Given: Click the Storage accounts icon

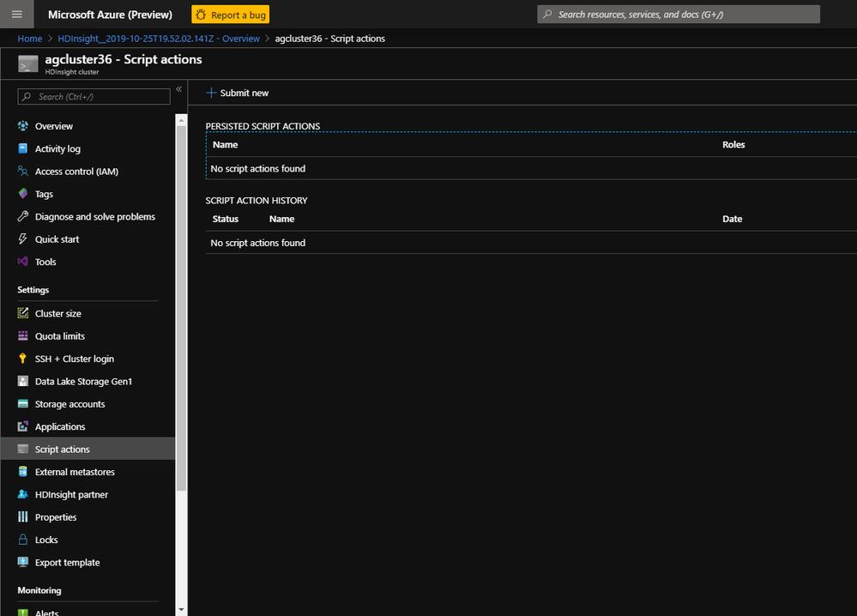Looking at the screenshot, I should (23, 404).
